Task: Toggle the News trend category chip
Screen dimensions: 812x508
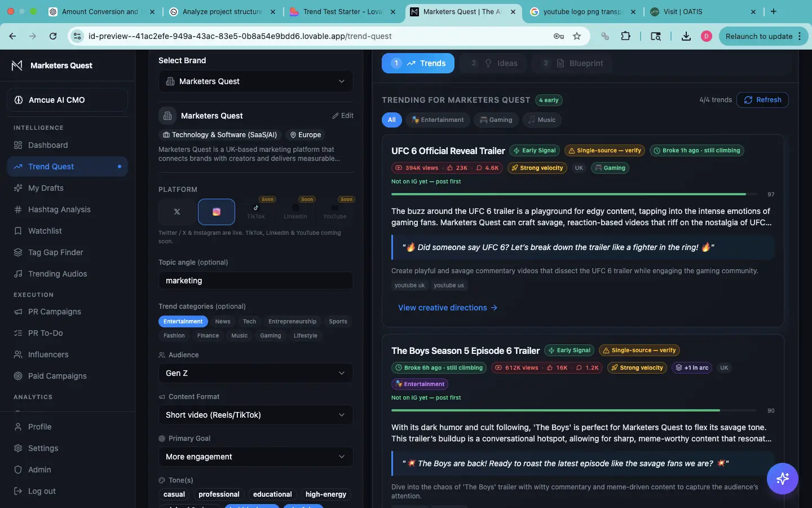Action: point(223,321)
